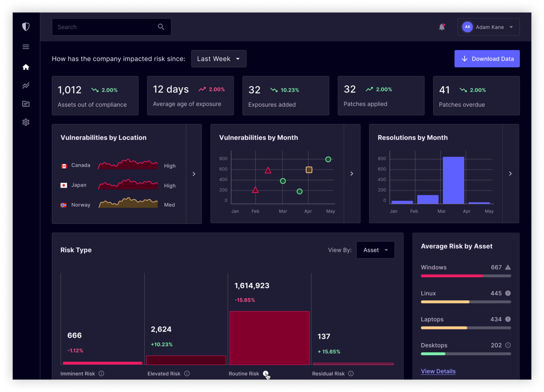Click the notification bell

pyautogui.click(x=442, y=27)
